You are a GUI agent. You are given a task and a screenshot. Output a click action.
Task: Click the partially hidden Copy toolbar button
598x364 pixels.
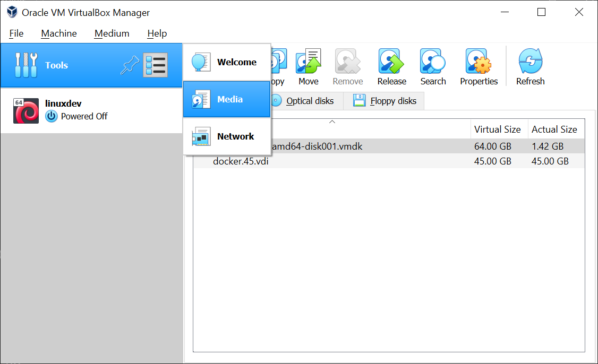click(x=278, y=67)
